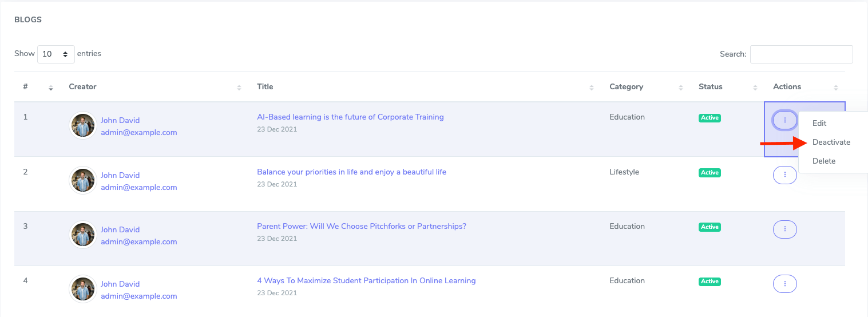Viewport: 868px width, 317px height.
Task: Open the three-dot actions menu for blog 4
Action: click(x=784, y=283)
